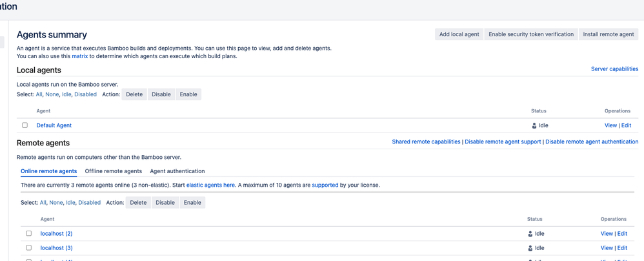Screen dimensions: 644x261
Task: Open Server capabilities link
Action: point(614,69)
